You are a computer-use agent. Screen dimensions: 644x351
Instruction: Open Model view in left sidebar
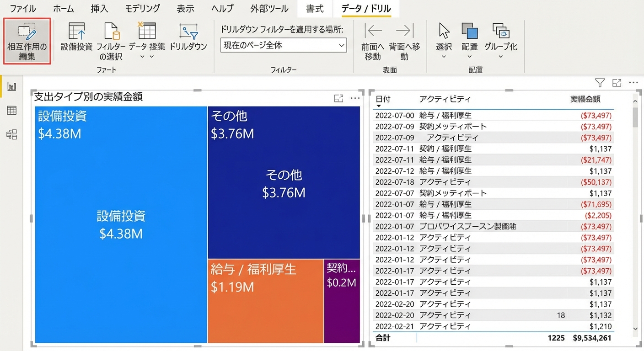point(11,134)
